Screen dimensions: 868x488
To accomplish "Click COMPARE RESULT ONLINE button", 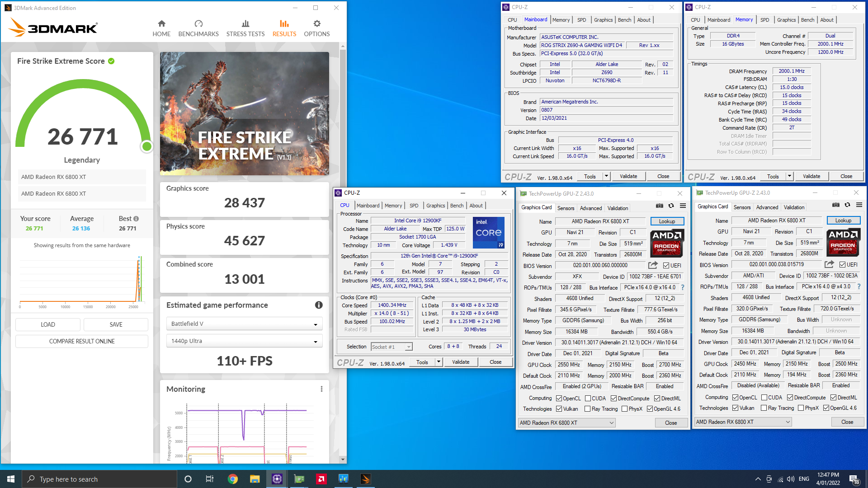I will (x=82, y=341).
